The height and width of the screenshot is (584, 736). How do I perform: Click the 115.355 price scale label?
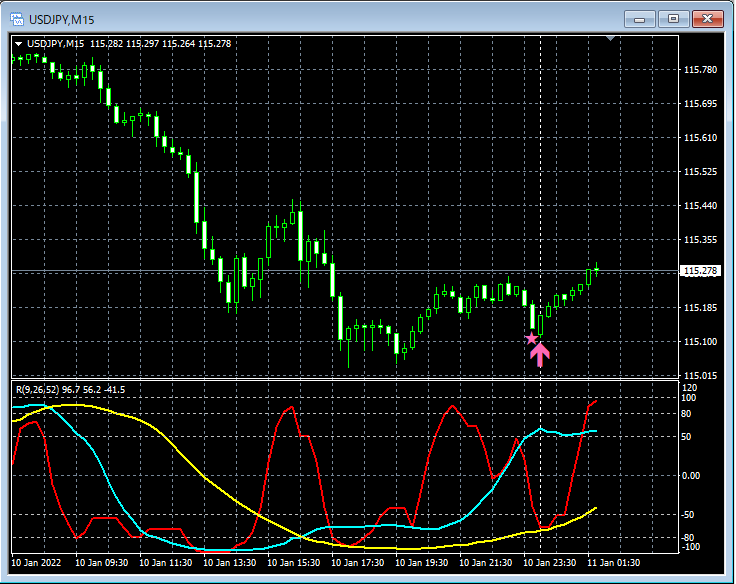700,240
